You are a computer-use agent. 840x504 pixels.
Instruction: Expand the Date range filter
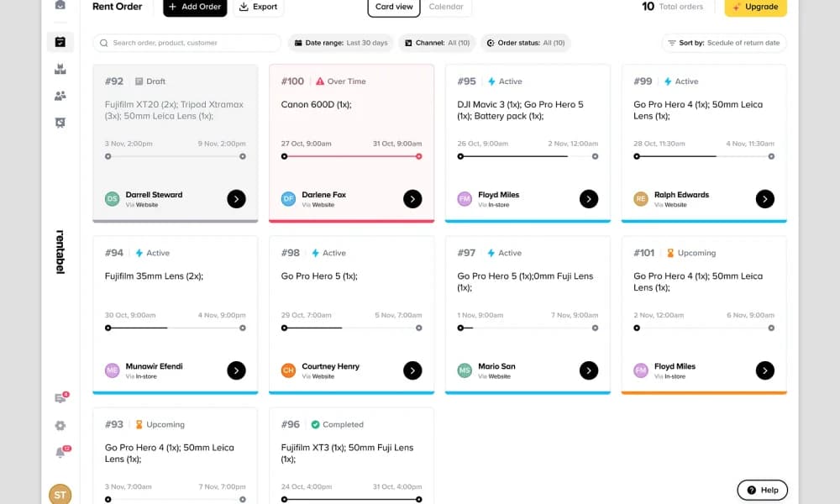[341, 43]
